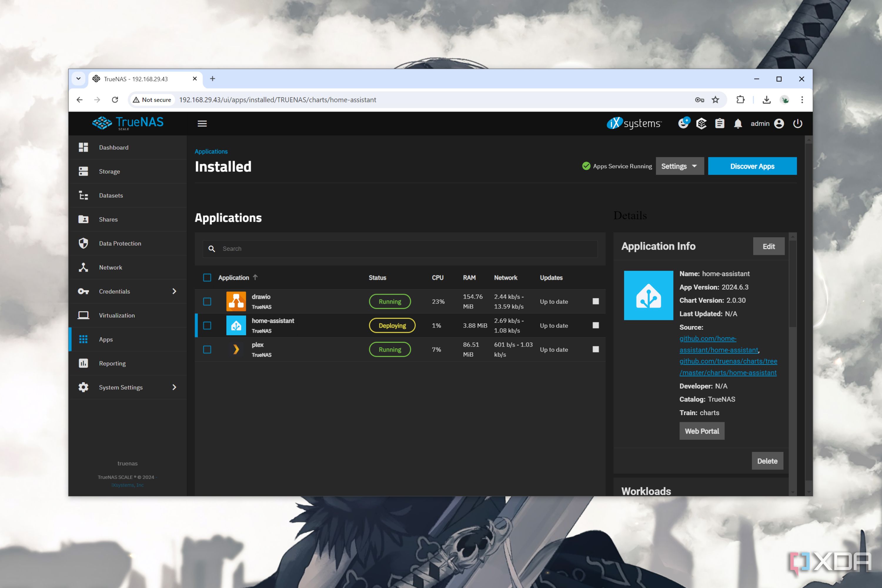
Task: Check the home-assistant row checkbox
Action: coord(207,325)
